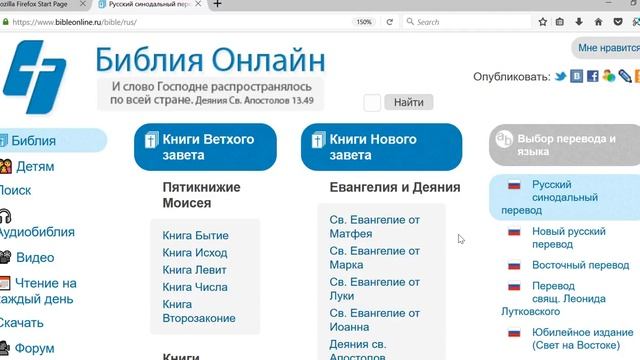Click the headphones Audiobible icon

point(5,216)
